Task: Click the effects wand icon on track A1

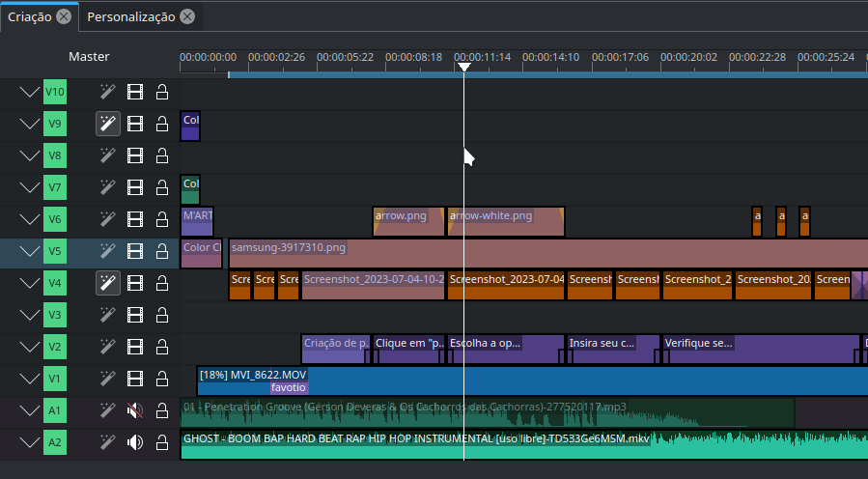Action: (x=108, y=410)
